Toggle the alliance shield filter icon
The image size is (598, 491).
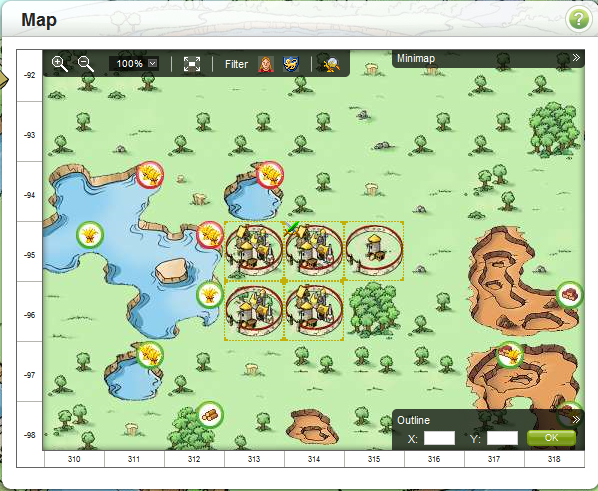(291, 64)
